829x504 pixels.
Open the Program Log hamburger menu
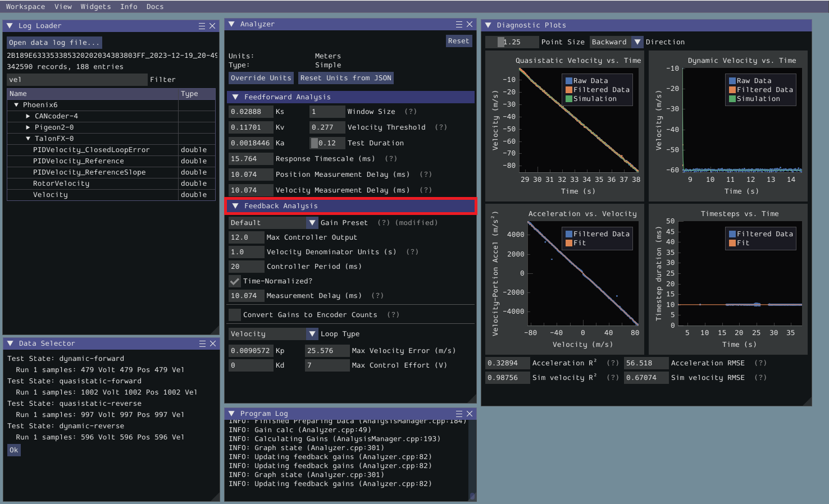pos(459,413)
